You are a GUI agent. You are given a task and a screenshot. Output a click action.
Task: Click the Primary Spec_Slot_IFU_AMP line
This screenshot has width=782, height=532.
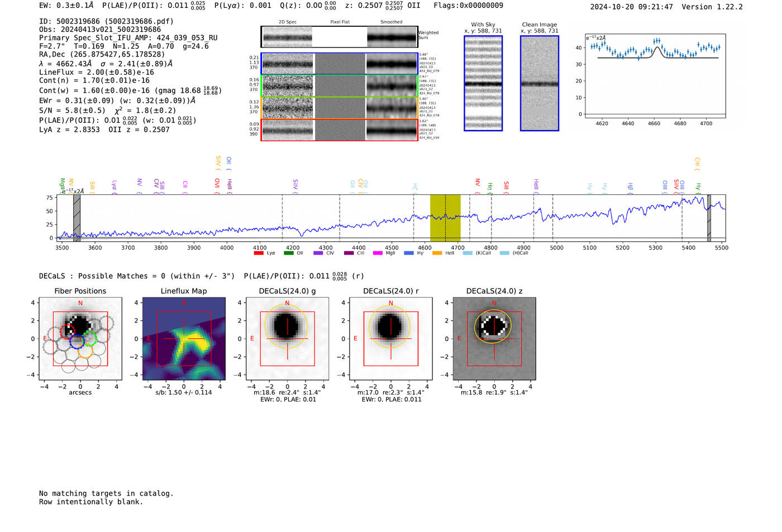coord(128,38)
